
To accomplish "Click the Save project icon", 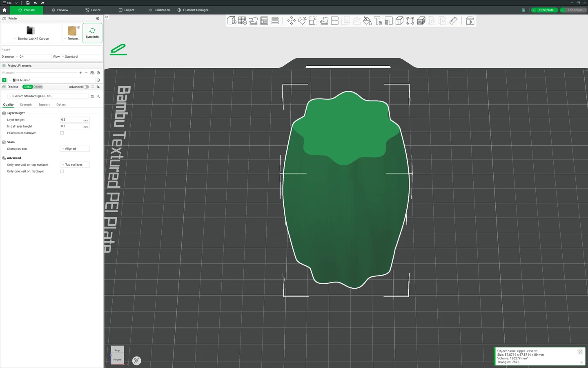I will pyautogui.click(x=28, y=3).
